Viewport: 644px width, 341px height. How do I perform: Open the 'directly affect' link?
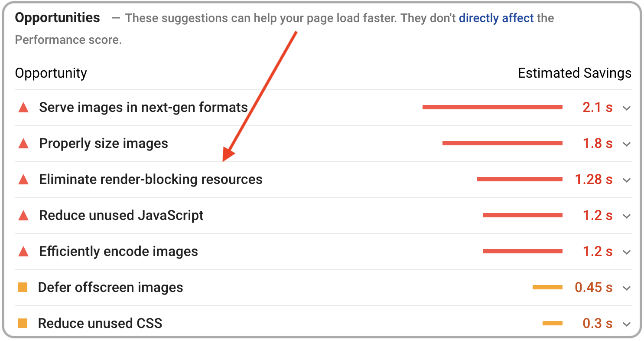coord(496,18)
